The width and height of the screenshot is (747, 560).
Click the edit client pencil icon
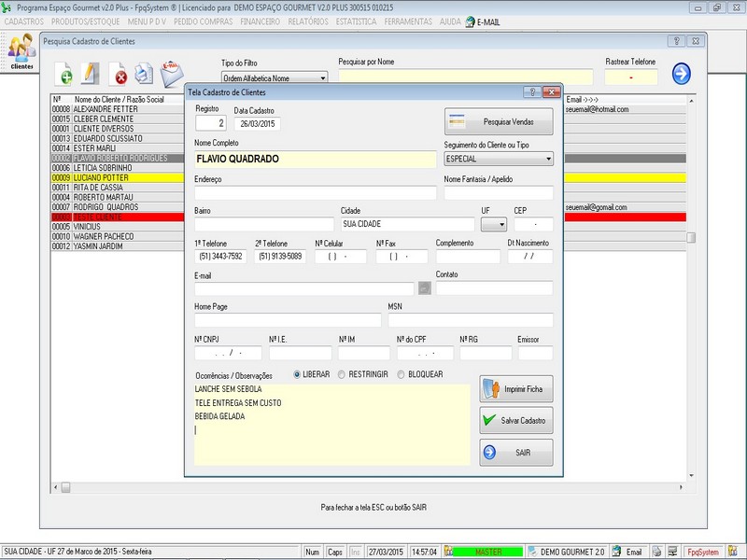coord(90,73)
